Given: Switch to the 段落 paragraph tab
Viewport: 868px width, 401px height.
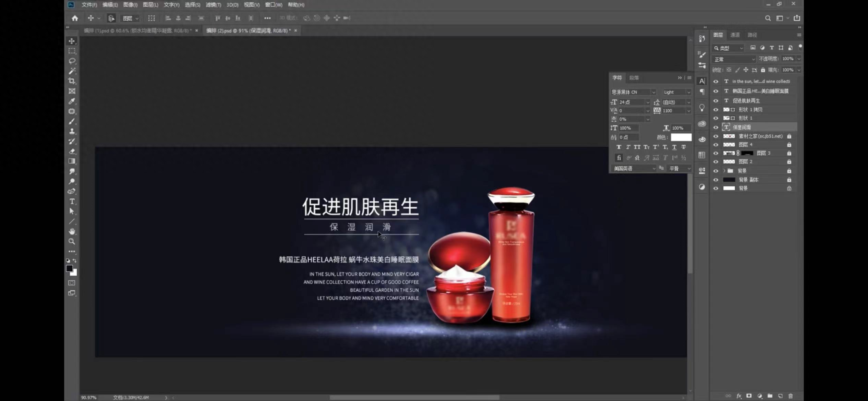Looking at the screenshot, I should click(x=634, y=78).
